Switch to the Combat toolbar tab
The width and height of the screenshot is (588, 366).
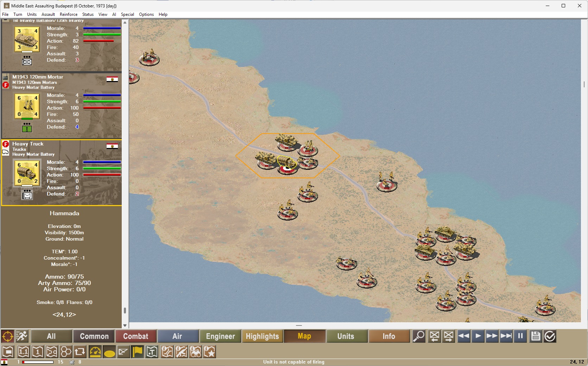[135, 336]
